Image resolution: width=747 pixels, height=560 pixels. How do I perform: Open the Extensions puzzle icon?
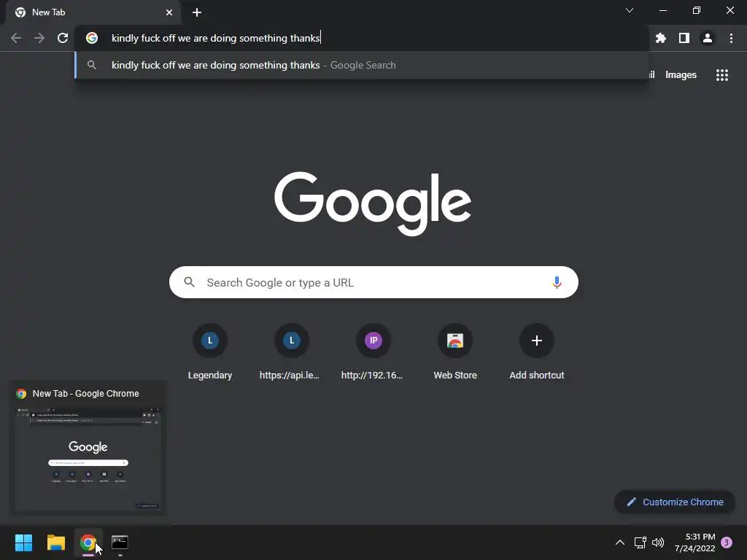660,38
